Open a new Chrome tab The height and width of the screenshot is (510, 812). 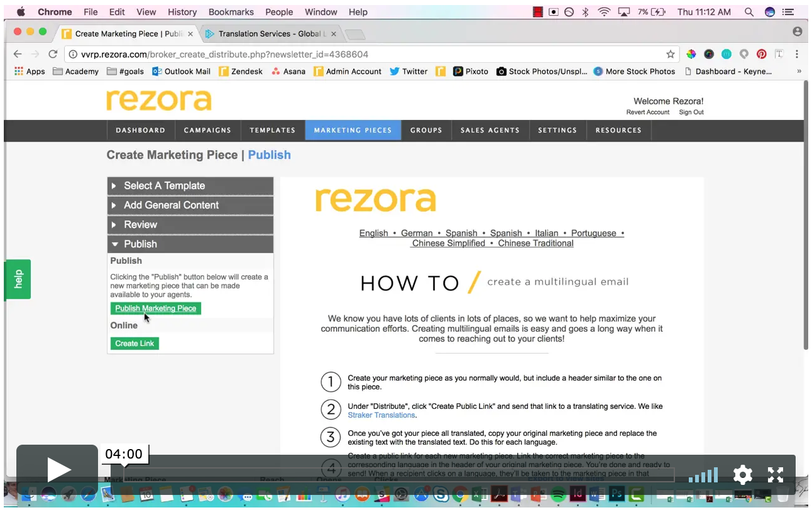point(354,34)
